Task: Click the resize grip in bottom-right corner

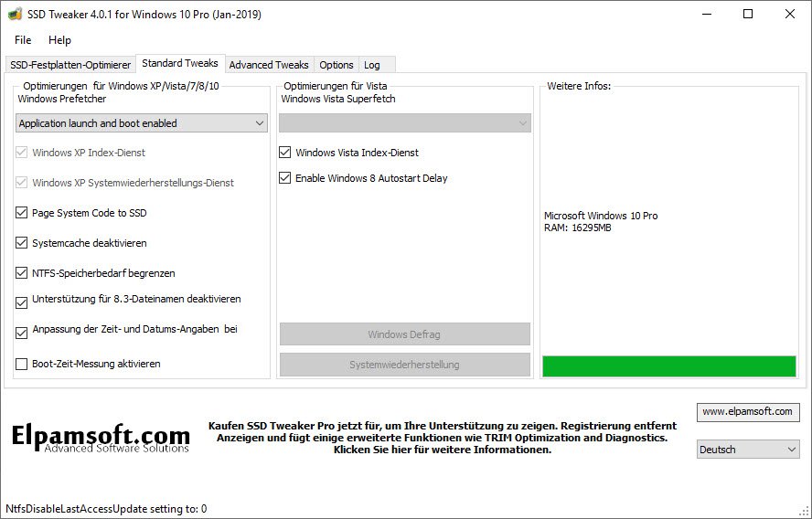Action: (806, 513)
